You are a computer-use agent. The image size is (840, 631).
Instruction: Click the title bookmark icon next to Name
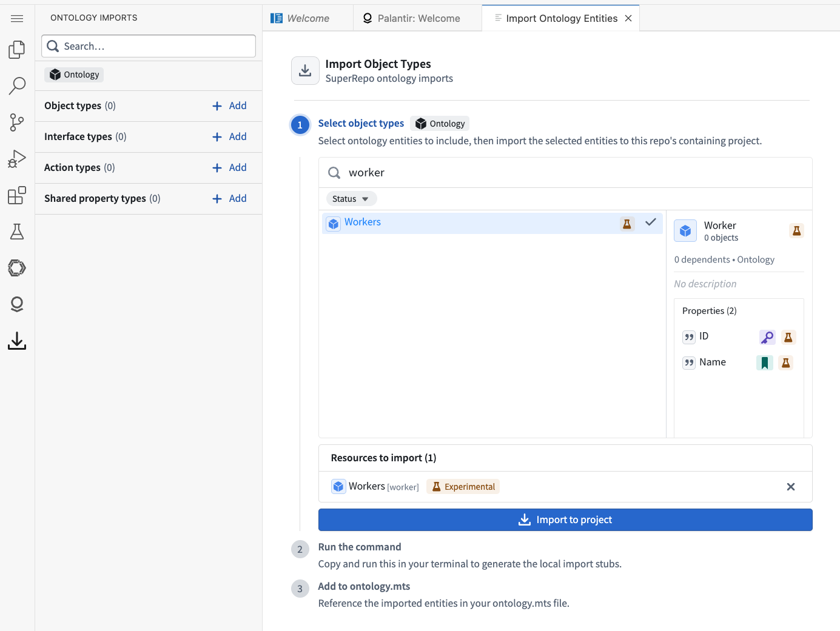click(x=765, y=363)
